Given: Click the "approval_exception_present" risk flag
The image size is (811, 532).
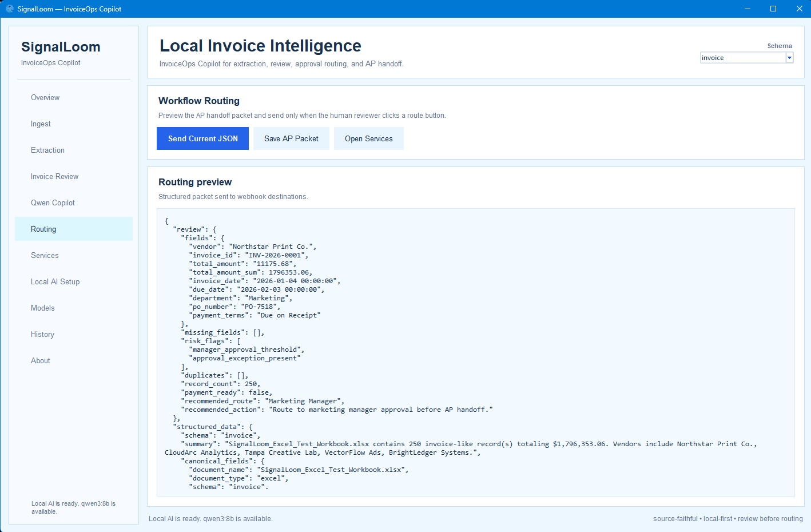Looking at the screenshot, I should tap(245, 358).
